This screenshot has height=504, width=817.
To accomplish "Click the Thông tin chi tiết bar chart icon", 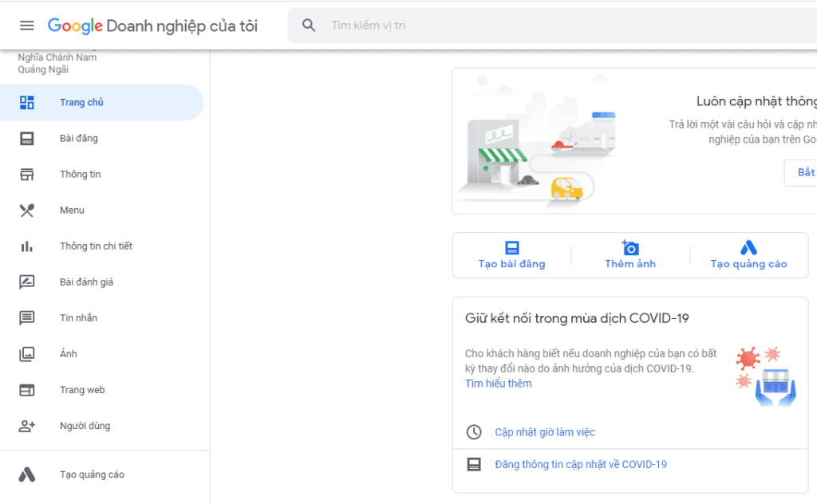I will coord(26,246).
